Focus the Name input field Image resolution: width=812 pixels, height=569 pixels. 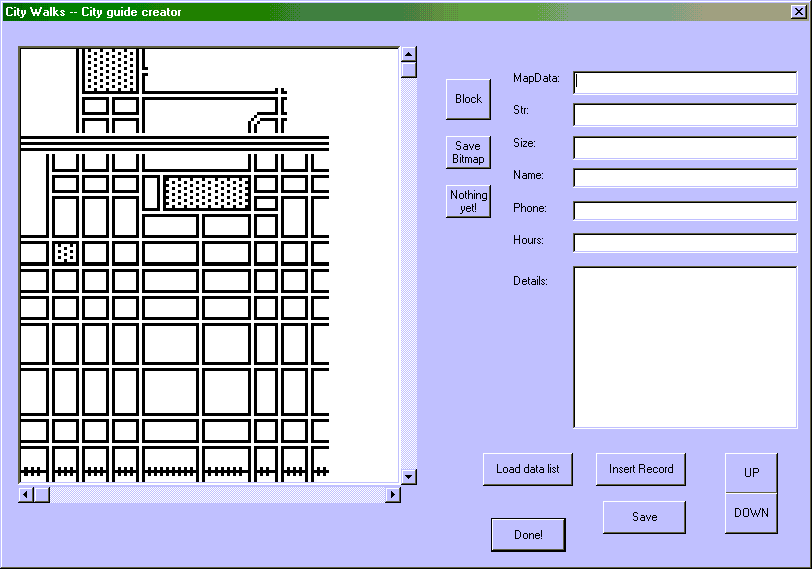click(x=685, y=178)
